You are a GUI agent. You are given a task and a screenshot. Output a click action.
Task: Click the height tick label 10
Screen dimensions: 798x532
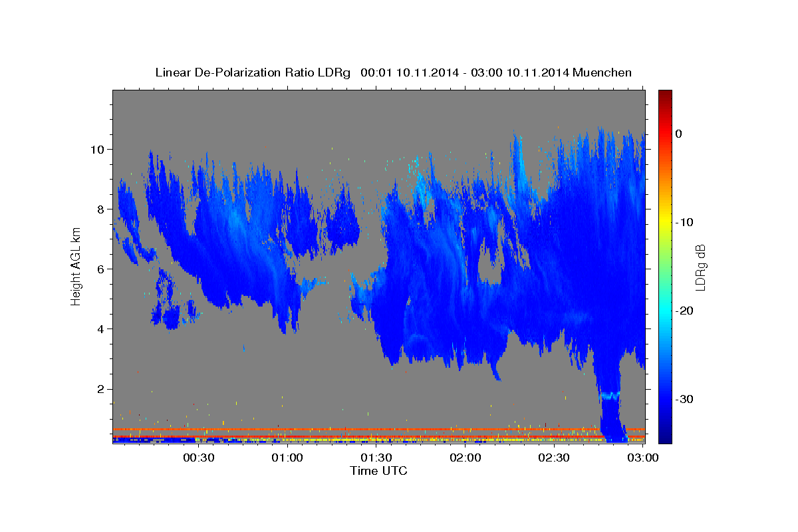click(x=97, y=149)
